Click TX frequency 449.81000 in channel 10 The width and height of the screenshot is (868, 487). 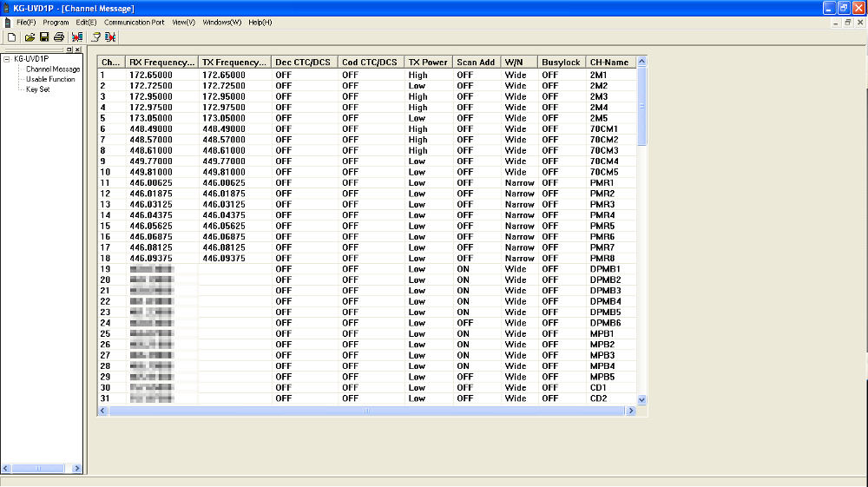click(x=224, y=172)
